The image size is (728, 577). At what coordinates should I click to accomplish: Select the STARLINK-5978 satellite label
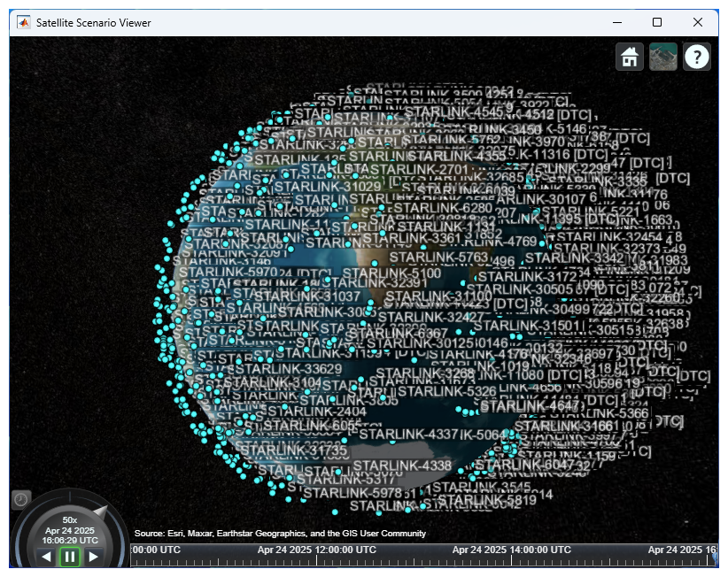pos(352,493)
